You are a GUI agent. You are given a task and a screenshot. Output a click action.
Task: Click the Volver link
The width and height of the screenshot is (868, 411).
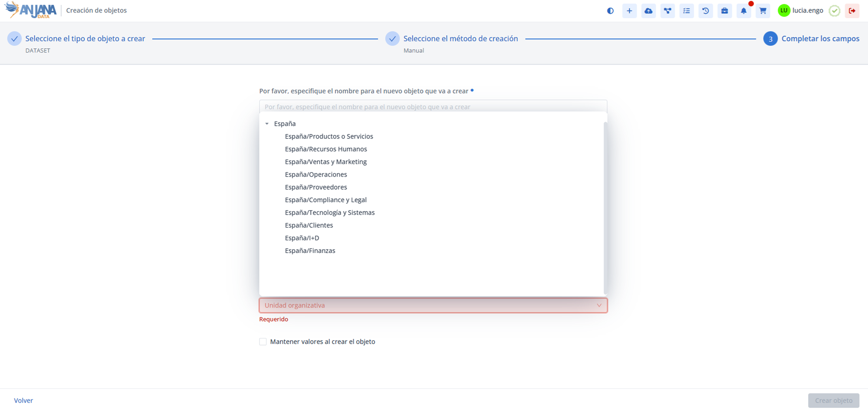tap(23, 401)
